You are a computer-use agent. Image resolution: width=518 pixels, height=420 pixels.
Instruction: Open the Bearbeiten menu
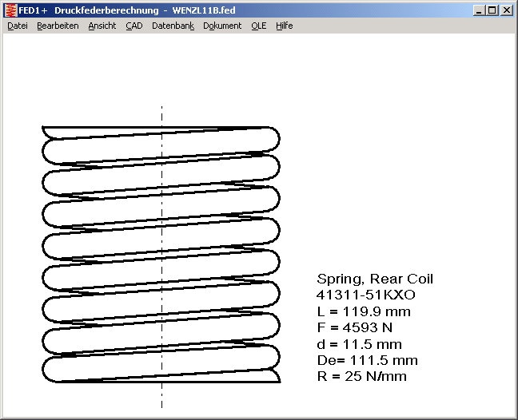tap(58, 26)
